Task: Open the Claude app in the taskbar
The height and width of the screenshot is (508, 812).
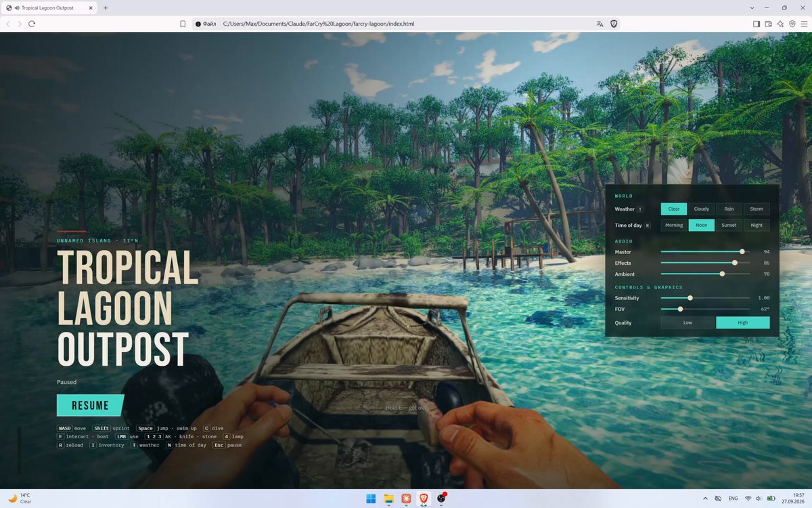Action: [x=407, y=499]
